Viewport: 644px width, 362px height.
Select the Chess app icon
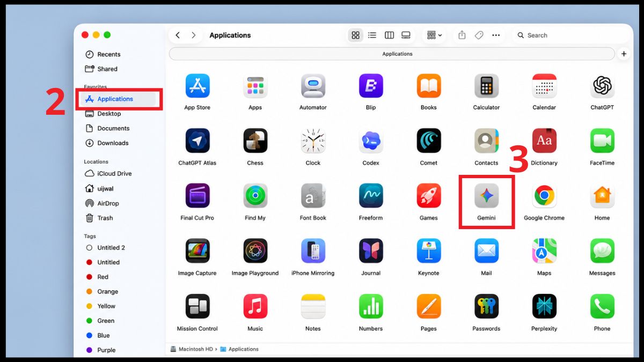pos(255,141)
